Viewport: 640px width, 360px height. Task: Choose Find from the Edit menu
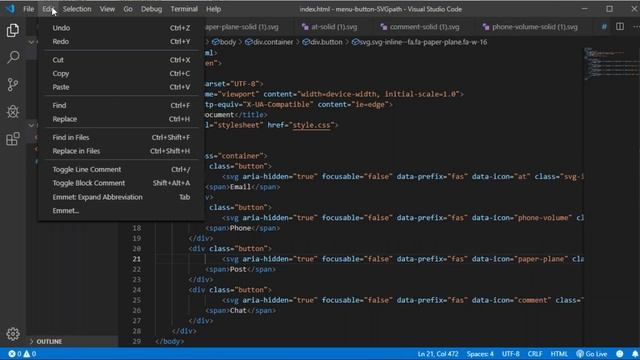click(121, 105)
